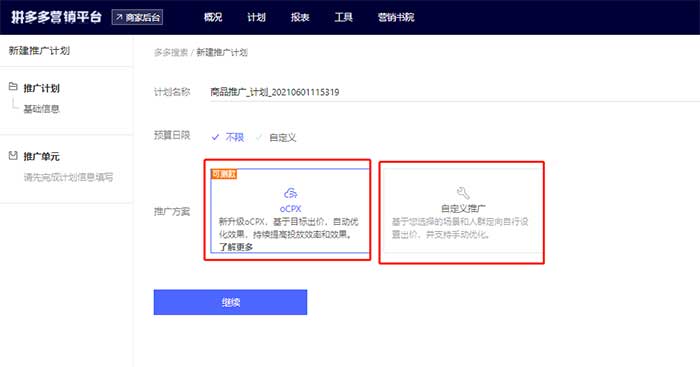Viewport: 700px width, 367px height.
Task: Choose the oCPX promotion plan card
Action: click(x=291, y=210)
